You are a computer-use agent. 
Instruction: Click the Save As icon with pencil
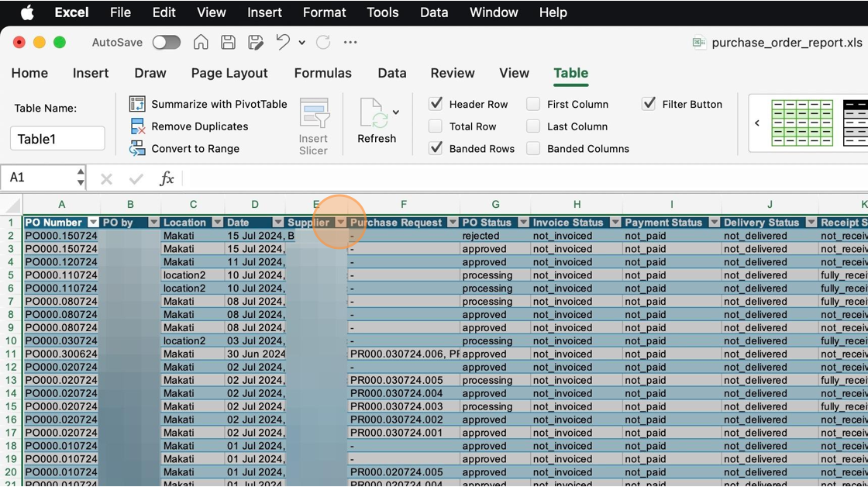[255, 42]
